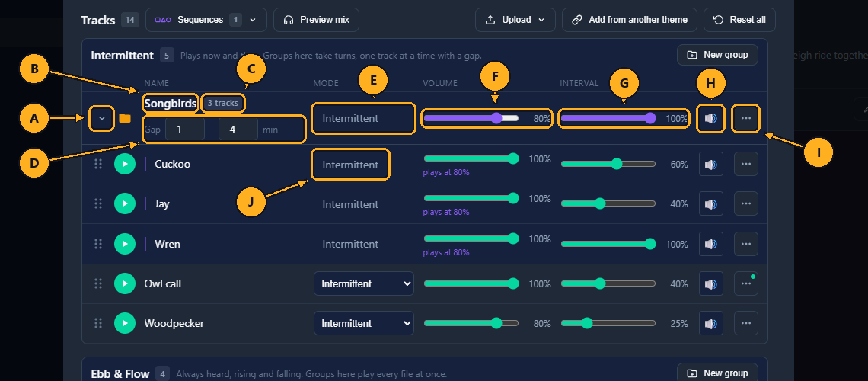Click Add from another theme

click(x=630, y=20)
